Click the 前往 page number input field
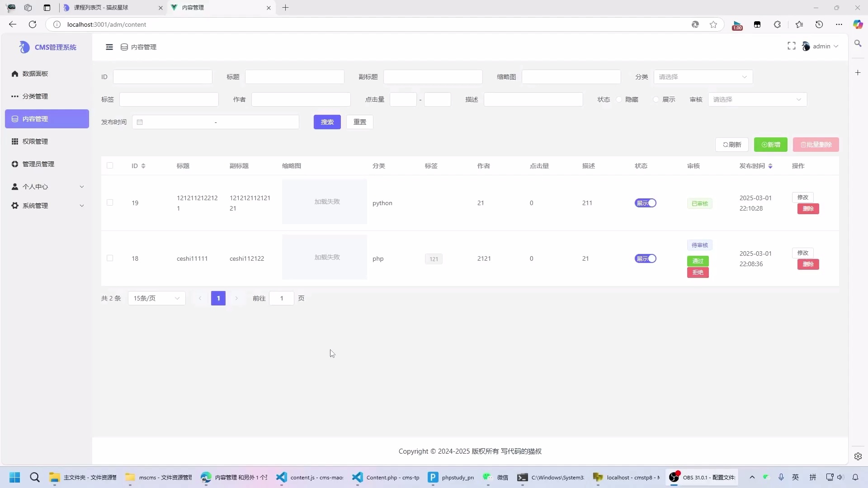The height and width of the screenshot is (488, 868). click(282, 298)
